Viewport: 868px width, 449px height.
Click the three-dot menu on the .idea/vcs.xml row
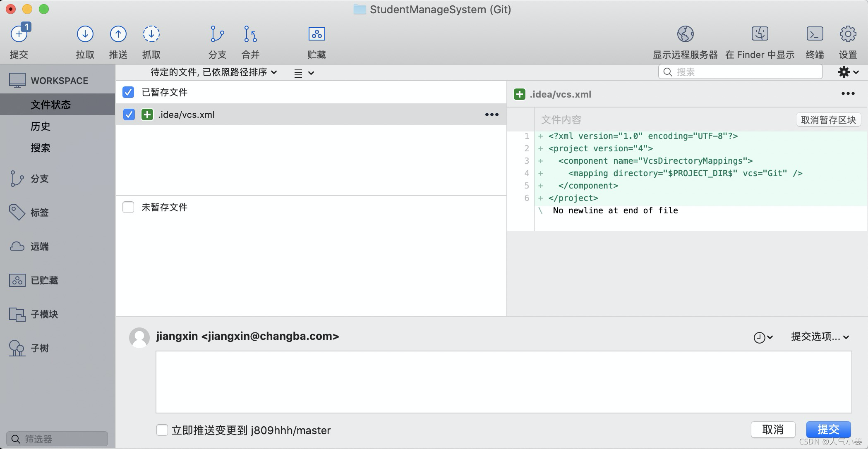coord(492,115)
